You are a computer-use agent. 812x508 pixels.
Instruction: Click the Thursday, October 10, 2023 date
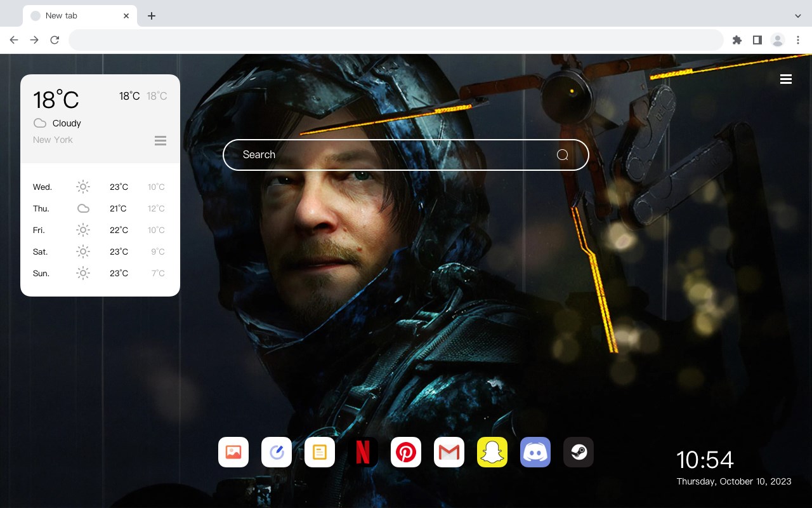734,481
